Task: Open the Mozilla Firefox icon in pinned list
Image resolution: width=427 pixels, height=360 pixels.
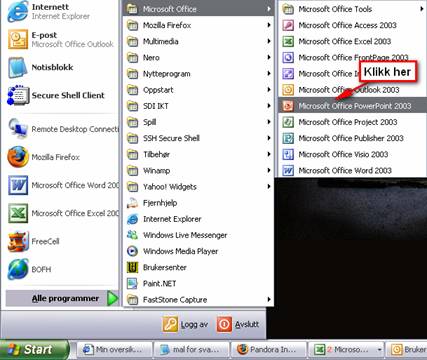Action: (18, 157)
